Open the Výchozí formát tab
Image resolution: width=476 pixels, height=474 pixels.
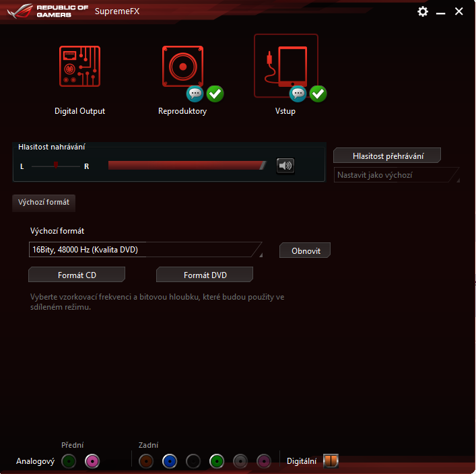click(44, 202)
